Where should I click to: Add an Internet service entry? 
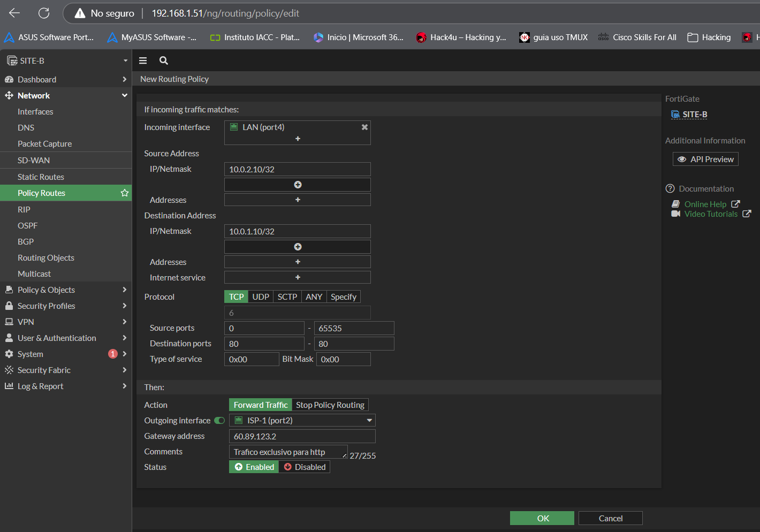click(298, 277)
